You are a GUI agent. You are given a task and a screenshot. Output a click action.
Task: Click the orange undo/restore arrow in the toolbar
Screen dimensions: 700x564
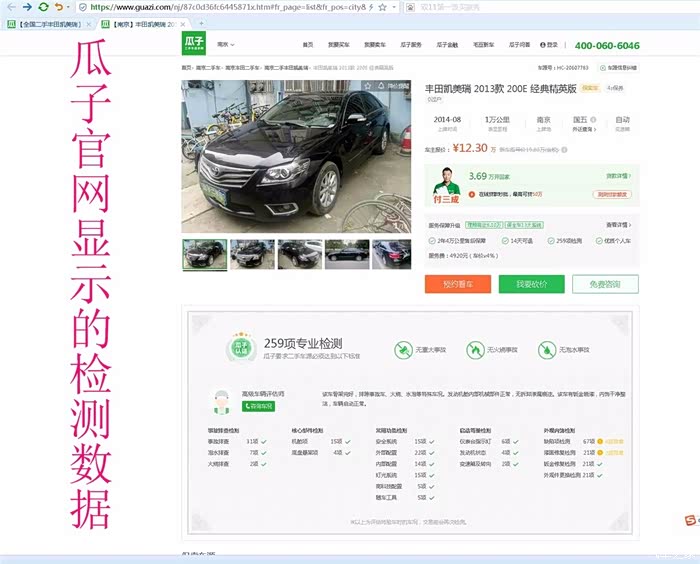pos(58,7)
